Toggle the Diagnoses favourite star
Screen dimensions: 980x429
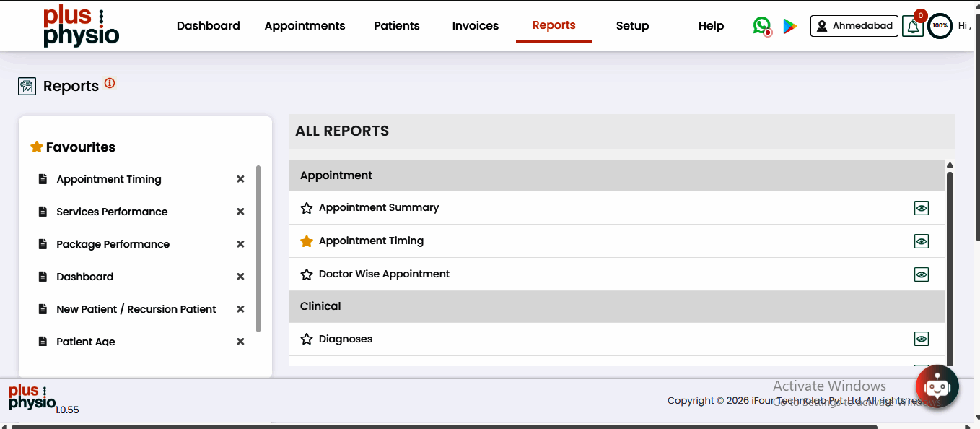tap(307, 339)
